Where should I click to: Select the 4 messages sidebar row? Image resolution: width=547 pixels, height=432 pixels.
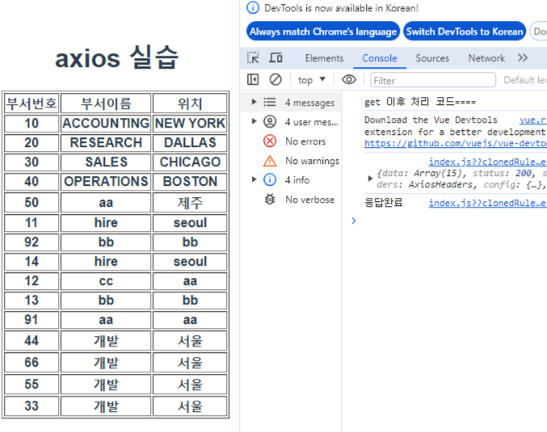[x=291, y=102]
